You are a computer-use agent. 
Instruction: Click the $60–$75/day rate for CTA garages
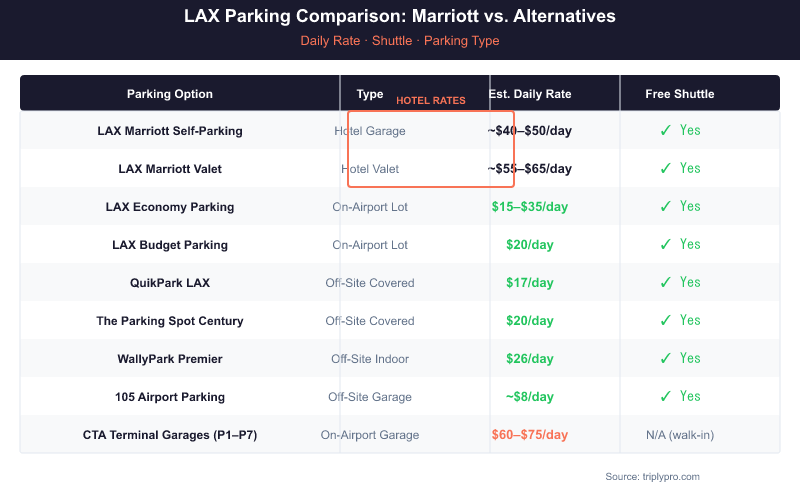coord(530,435)
